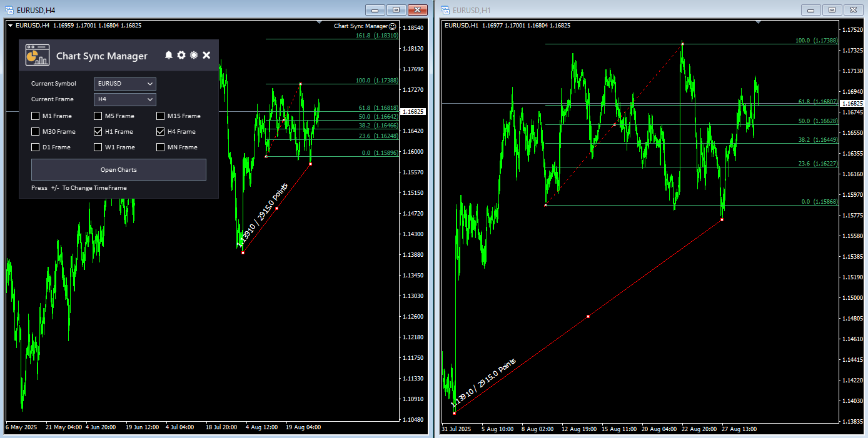The width and height of the screenshot is (868, 438).
Task: Click the 27 Aug 13:00 date on H1 axis
Action: click(x=739, y=429)
